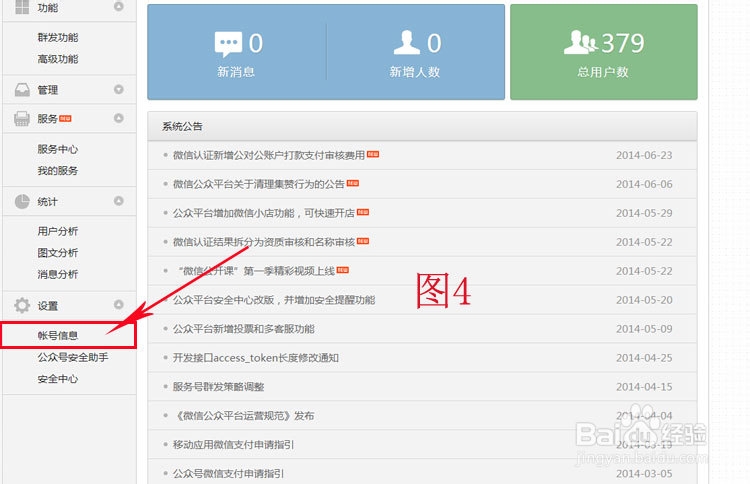Open 消息分析 statistics page
The width and height of the screenshot is (750, 484).
[x=58, y=275]
